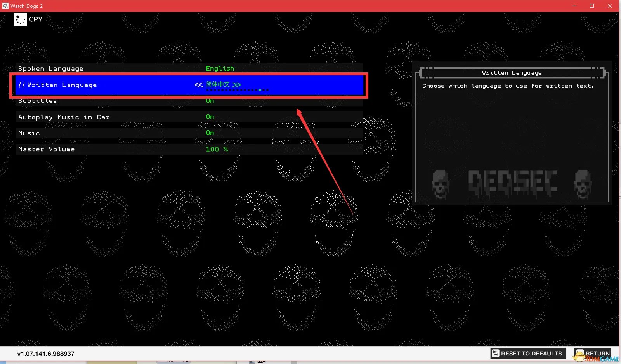Click the On value for Music
This screenshot has height=364, width=621.
coord(210,133)
